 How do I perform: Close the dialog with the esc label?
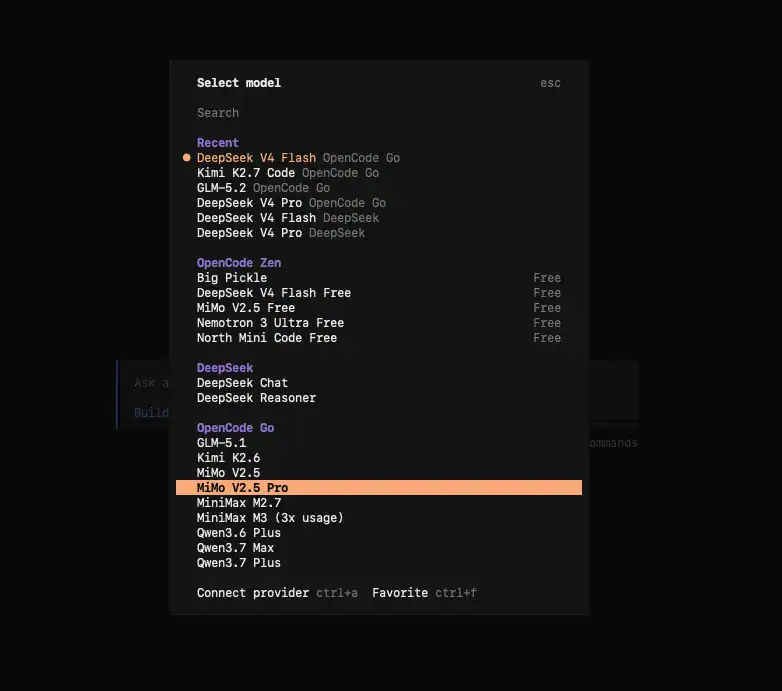point(550,83)
